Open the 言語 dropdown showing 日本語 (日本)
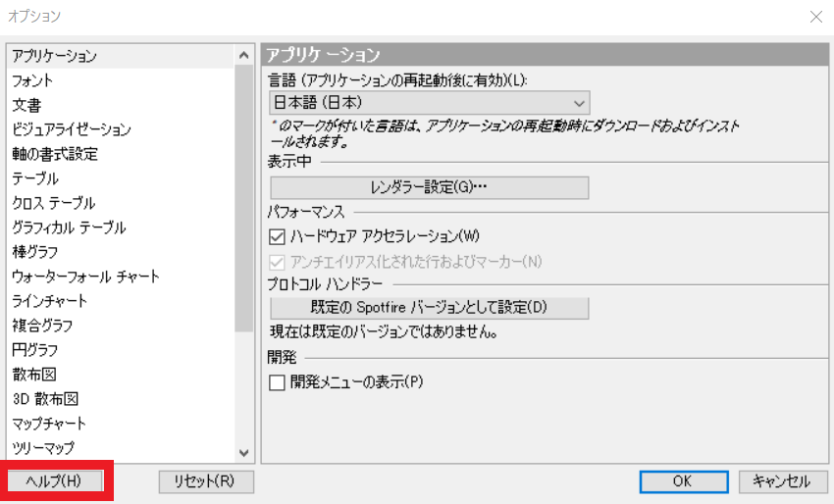The image size is (834, 504). point(430,103)
